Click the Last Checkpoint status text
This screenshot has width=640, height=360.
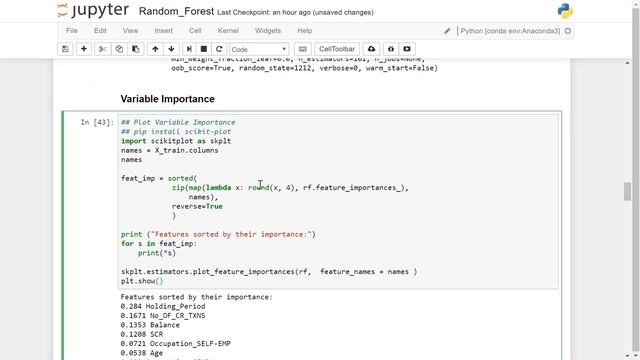pyautogui.click(x=295, y=12)
